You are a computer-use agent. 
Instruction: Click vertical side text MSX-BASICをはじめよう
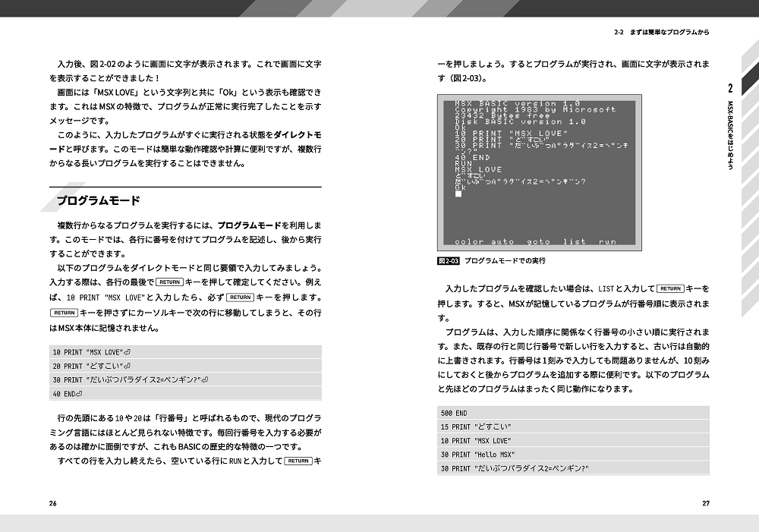(x=730, y=135)
